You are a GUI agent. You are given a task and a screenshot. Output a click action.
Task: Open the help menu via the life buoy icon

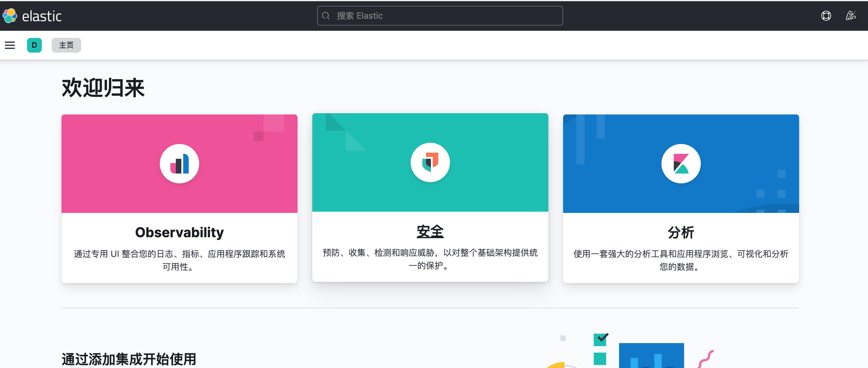826,15
